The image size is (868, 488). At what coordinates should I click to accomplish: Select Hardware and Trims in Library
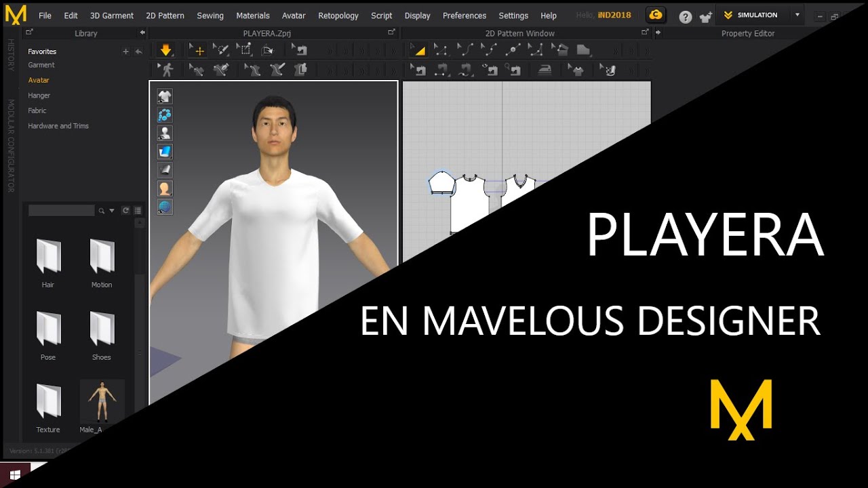58,126
